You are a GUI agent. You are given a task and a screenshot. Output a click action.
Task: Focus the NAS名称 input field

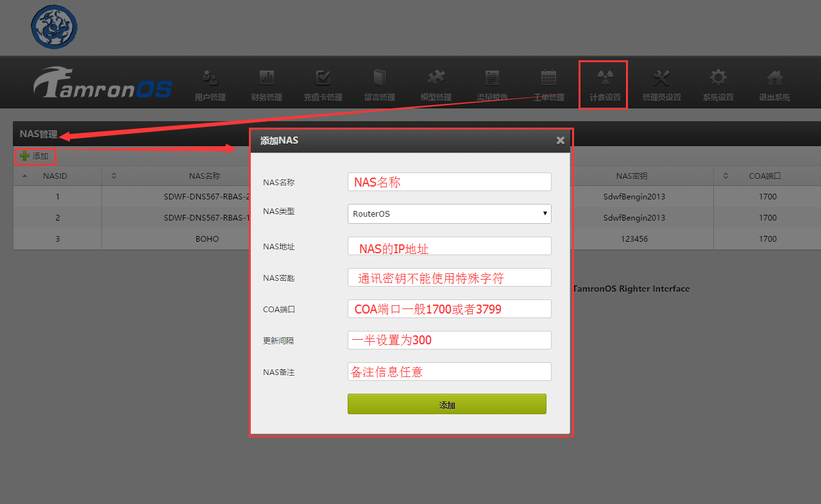pos(449,182)
